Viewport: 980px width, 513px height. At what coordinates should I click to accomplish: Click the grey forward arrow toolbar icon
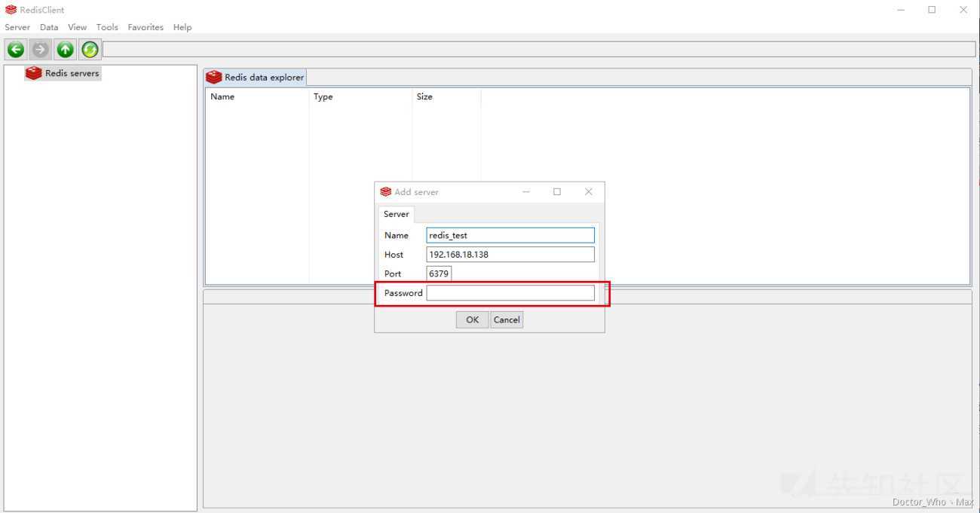click(x=41, y=50)
